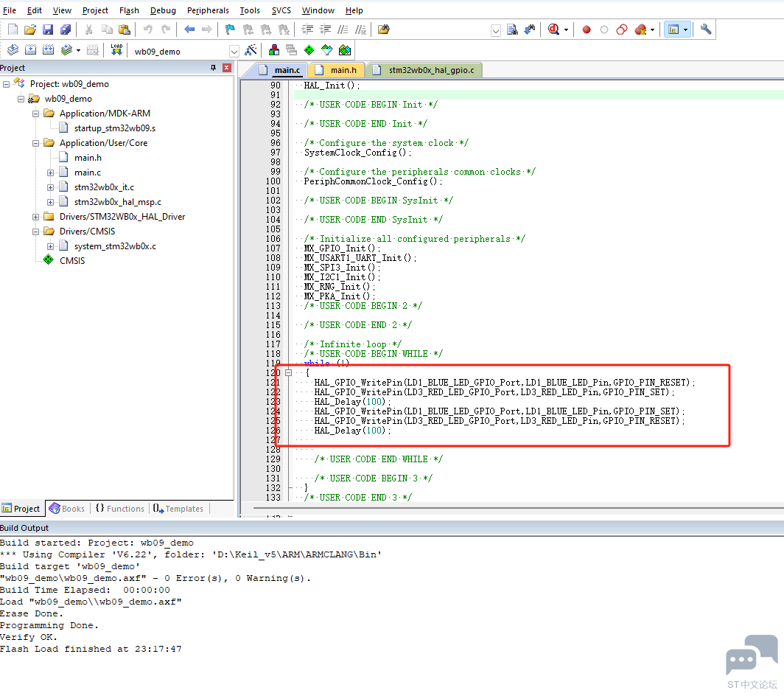This screenshot has height=696, width=784.
Task: Open window layout dropdown arrow
Action: click(685, 30)
